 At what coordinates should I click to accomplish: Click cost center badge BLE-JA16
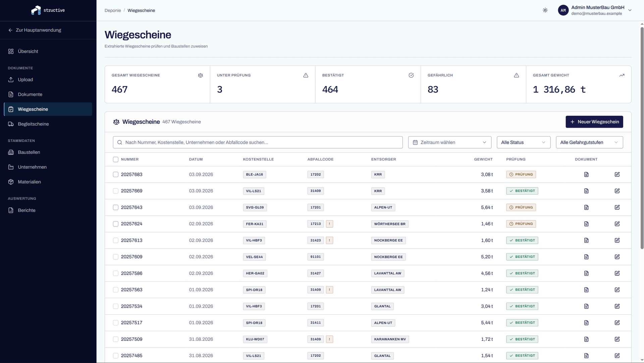click(x=254, y=175)
